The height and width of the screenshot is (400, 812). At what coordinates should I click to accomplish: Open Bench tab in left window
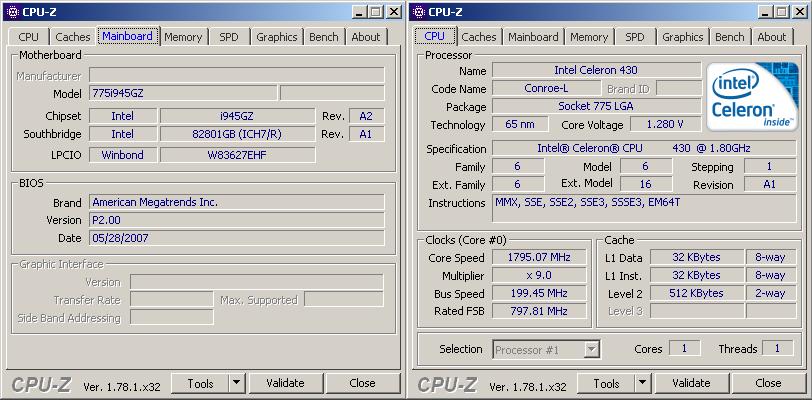(324, 37)
